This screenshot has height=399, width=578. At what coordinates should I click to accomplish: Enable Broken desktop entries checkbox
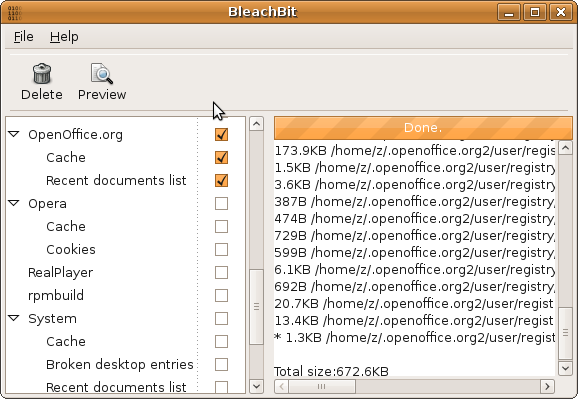221,364
